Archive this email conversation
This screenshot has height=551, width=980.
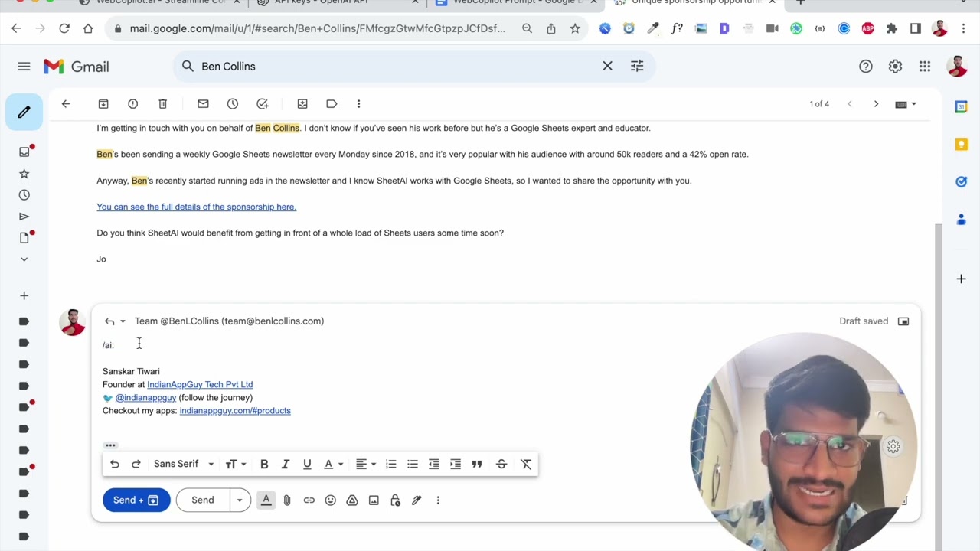coord(103,104)
